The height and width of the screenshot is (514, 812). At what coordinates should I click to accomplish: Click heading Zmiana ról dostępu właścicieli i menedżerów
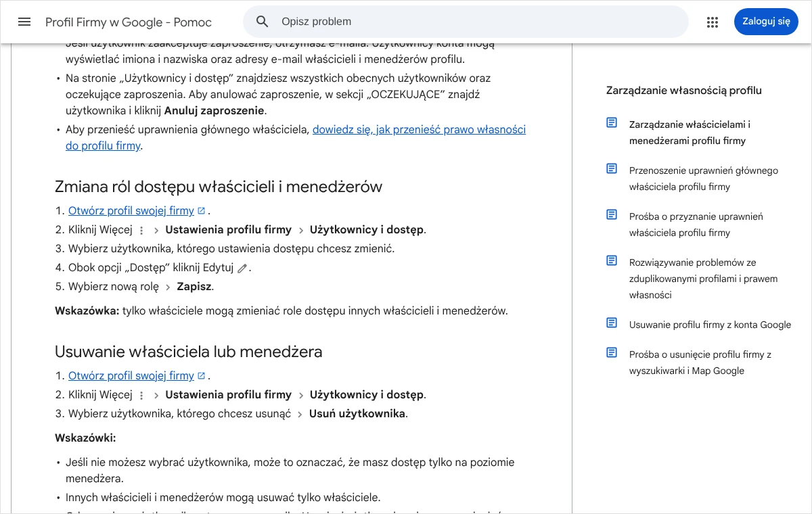[219, 187]
